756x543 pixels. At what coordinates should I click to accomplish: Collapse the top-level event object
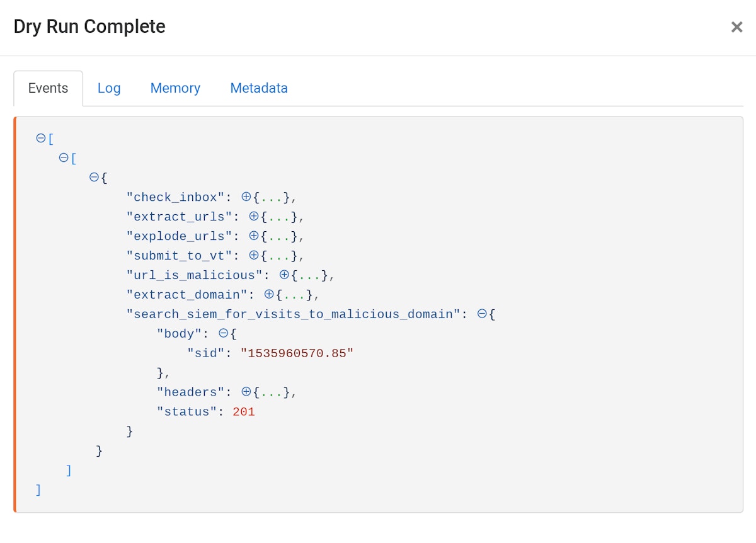pos(94,178)
